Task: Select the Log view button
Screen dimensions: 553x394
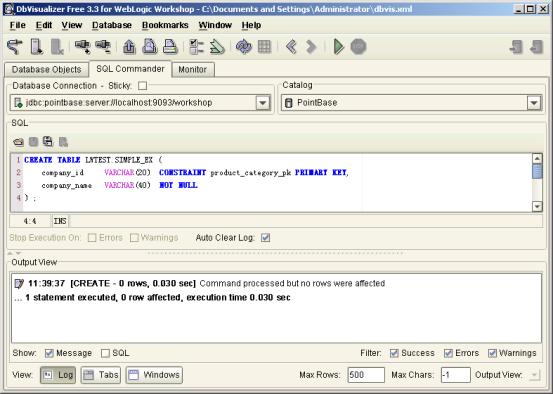Action: click(x=58, y=375)
